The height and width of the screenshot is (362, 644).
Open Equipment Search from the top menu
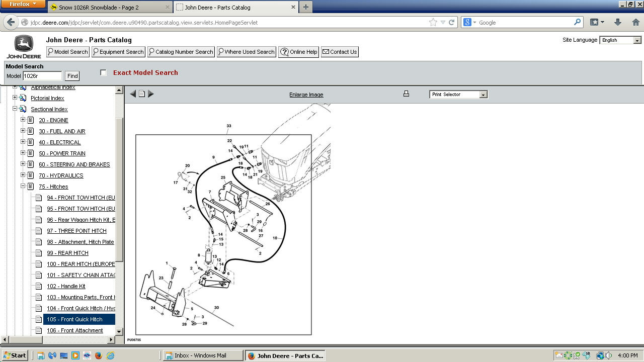[x=118, y=52]
